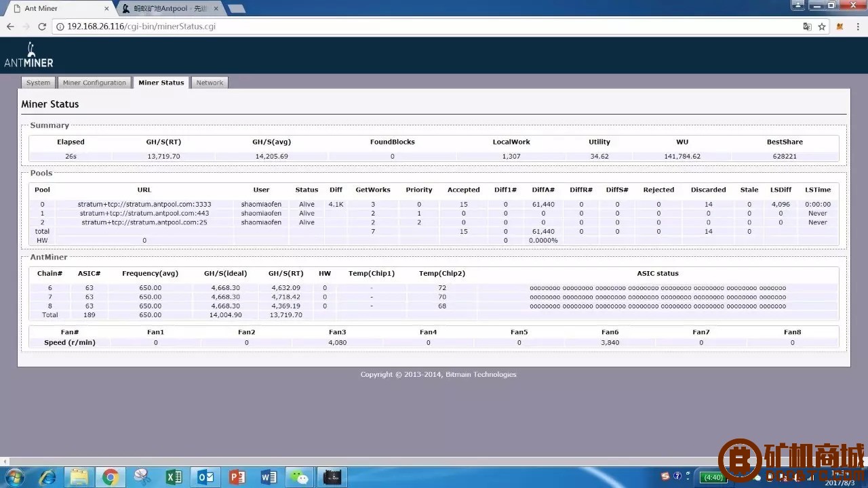
Task: Click the Sogou input tray icon
Action: [665, 476]
